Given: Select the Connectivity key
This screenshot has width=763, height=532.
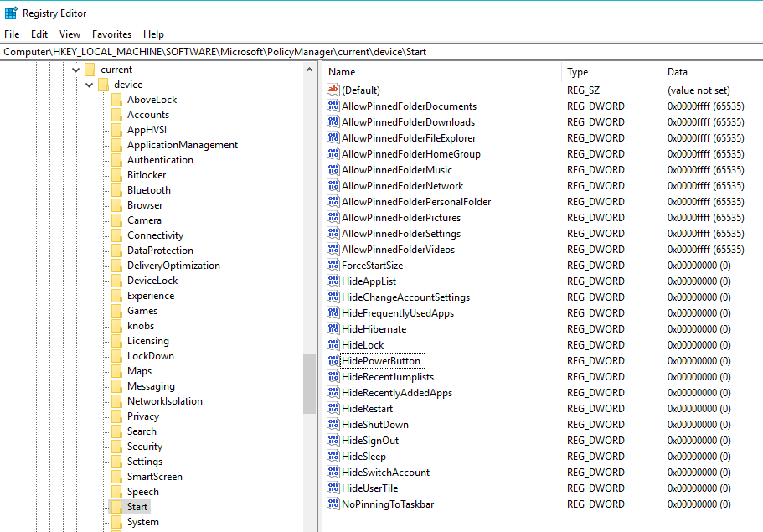Looking at the screenshot, I should tap(155, 235).
